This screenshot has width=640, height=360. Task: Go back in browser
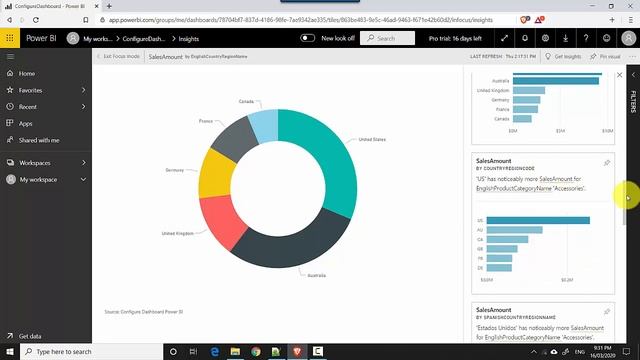coord(9,20)
